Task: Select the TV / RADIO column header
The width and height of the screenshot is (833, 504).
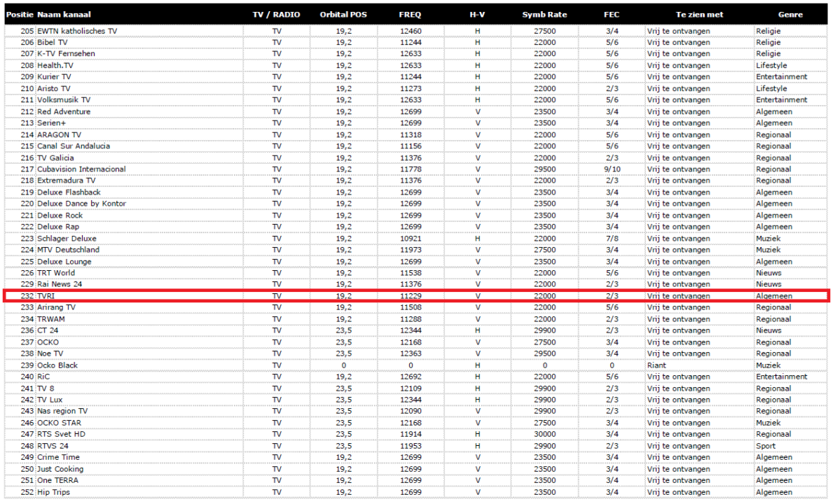Action: 276,15
